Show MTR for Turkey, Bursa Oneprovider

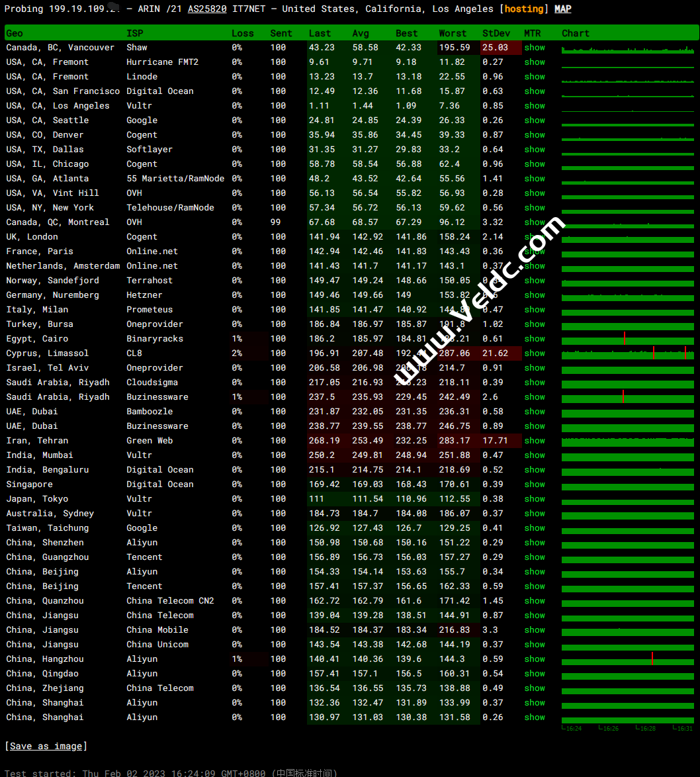(x=535, y=324)
